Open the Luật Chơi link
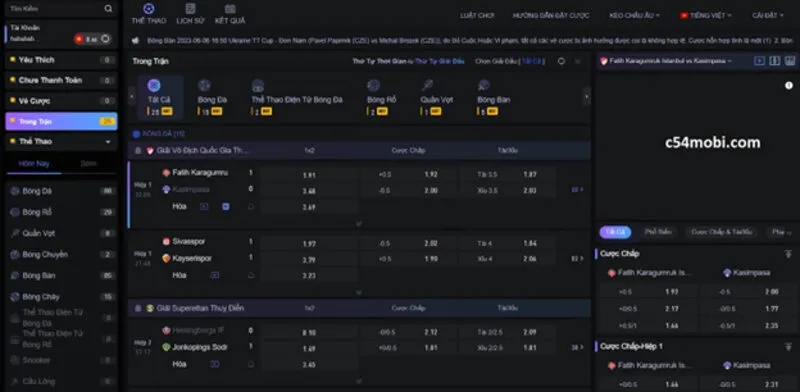Image resolution: width=800 pixels, height=392 pixels. pos(477,16)
